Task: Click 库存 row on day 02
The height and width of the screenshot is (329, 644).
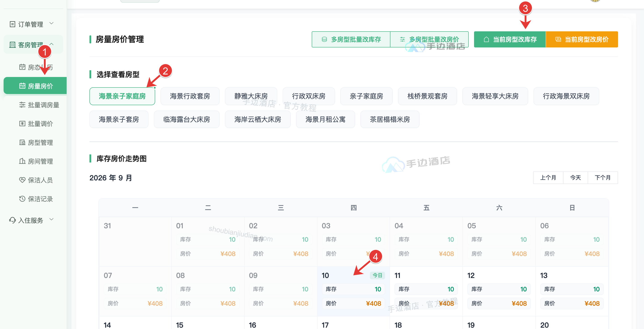Action: [280, 239]
